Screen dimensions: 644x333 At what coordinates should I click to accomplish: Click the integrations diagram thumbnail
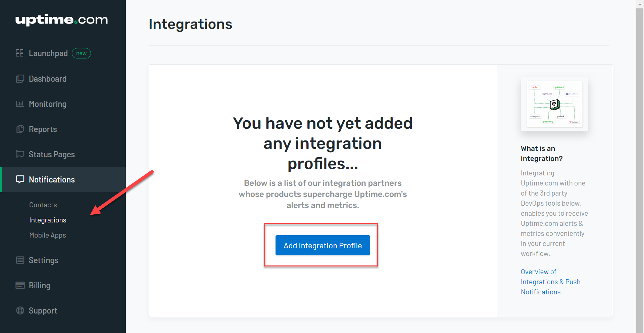[x=554, y=104]
